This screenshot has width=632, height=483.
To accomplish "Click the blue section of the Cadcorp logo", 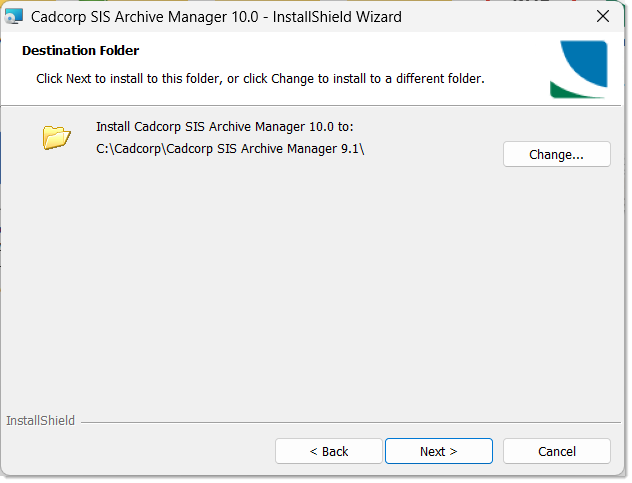I will pyautogui.click(x=588, y=60).
